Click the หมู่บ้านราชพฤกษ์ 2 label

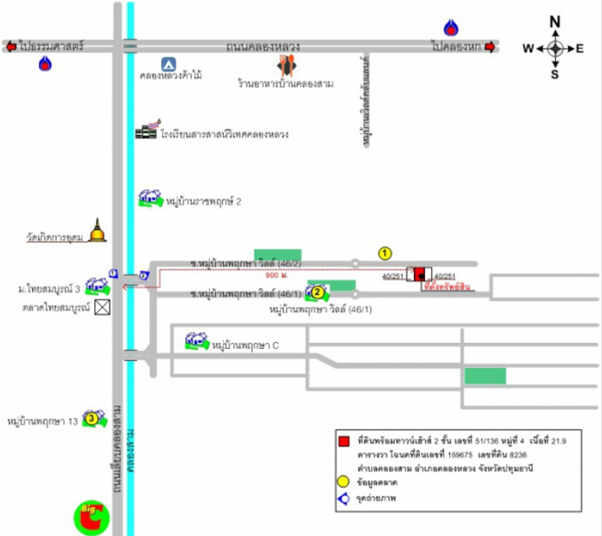pyautogui.click(x=203, y=201)
